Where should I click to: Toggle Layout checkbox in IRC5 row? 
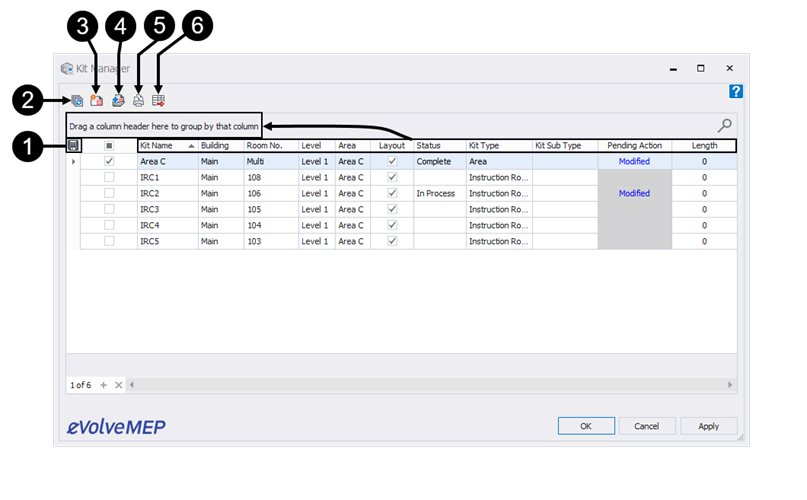392,241
